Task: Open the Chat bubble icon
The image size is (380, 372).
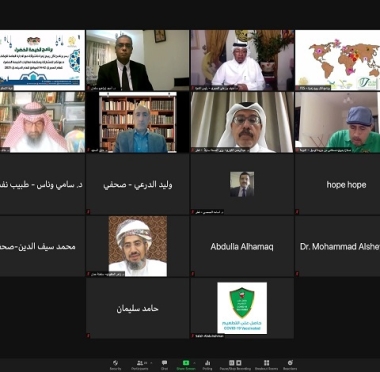Action: pos(164,363)
